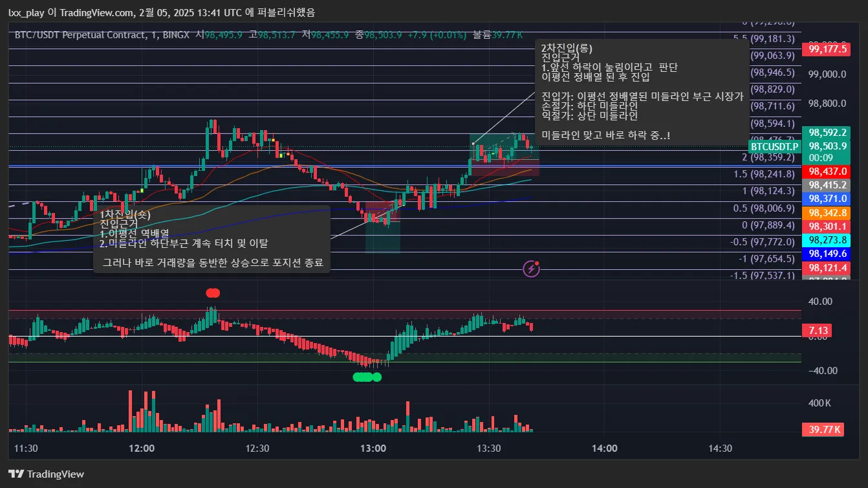Screen dimensions: 868x488
Task: Click the 13:30 time axis label
Action: pos(489,448)
